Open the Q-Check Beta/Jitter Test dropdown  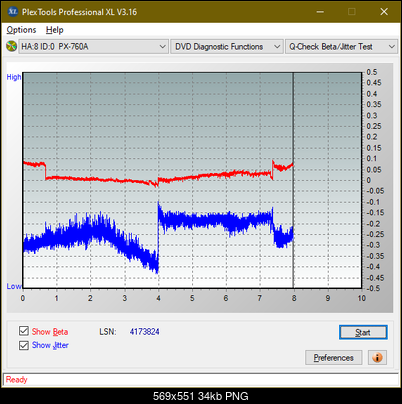tap(341, 47)
